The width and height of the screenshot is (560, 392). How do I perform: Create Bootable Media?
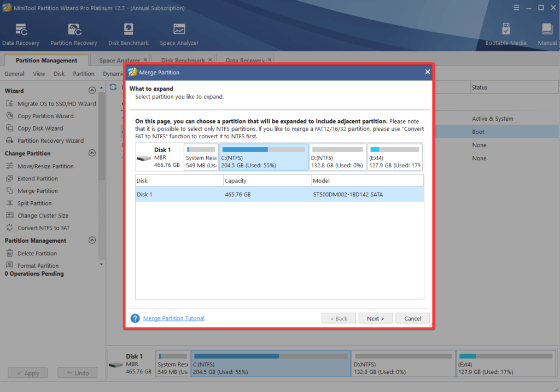(506, 34)
